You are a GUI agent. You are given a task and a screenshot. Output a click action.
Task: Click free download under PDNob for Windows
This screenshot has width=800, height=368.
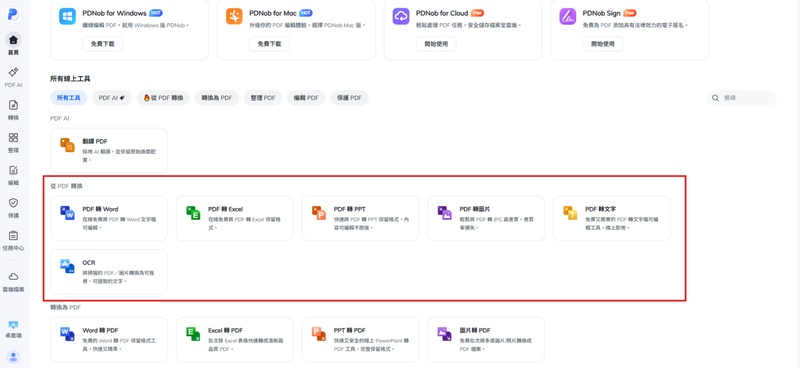pos(103,44)
